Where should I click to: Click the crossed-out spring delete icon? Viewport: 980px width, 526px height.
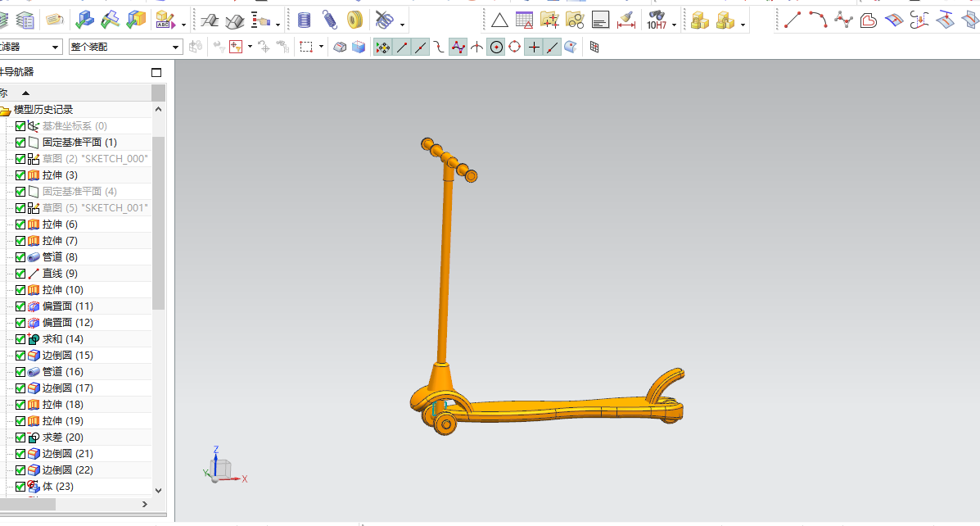pyautogui.click(x=384, y=20)
